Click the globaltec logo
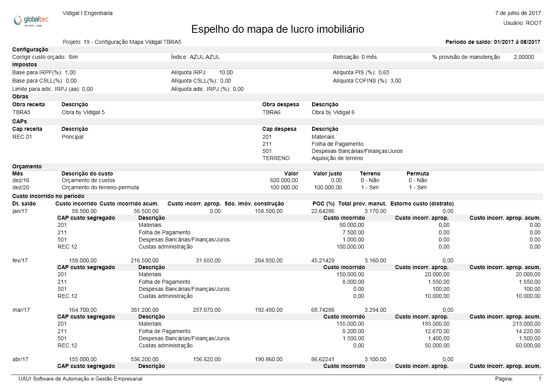This screenshot has height=392, width=555. click(31, 20)
